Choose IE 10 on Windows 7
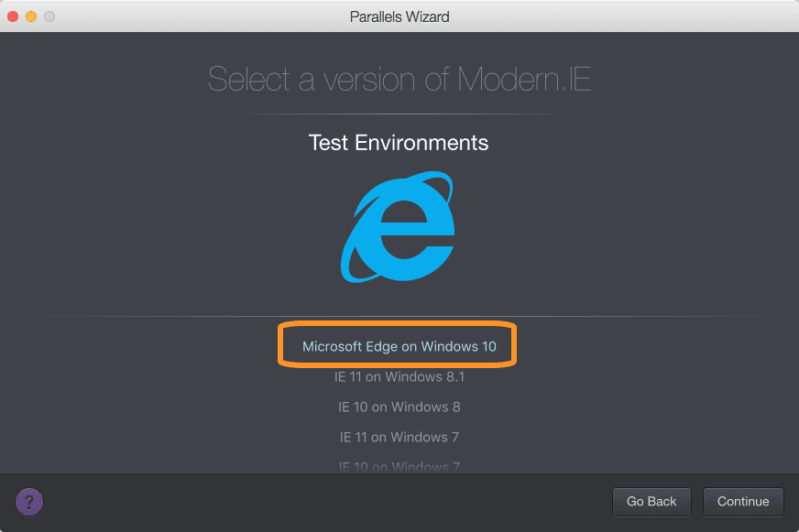The width and height of the screenshot is (799, 532). tap(399, 466)
